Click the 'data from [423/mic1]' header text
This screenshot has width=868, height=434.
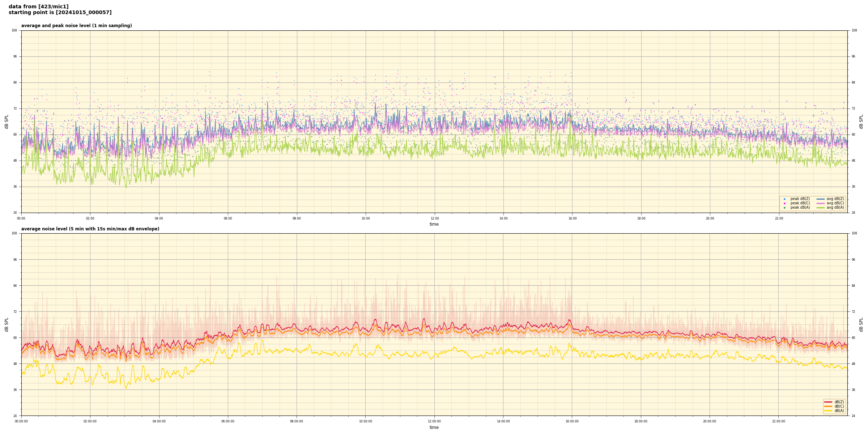[x=38, y=7]
